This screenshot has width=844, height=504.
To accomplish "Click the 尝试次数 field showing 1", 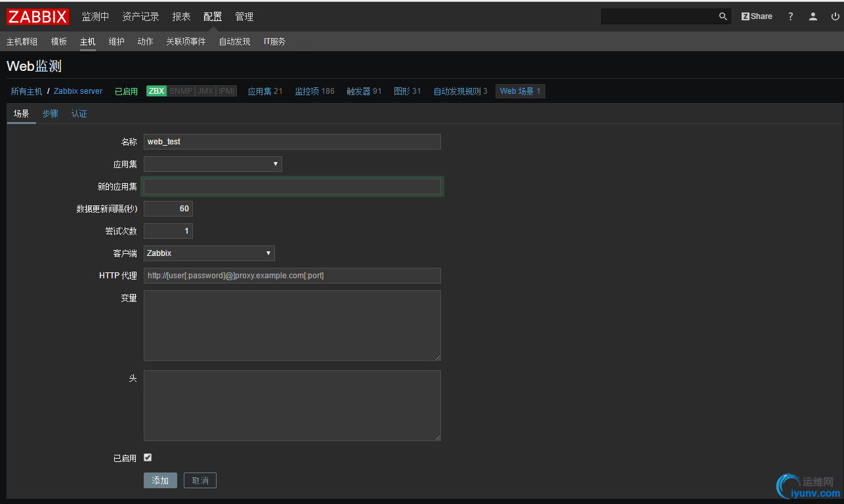I will [168, 231].
